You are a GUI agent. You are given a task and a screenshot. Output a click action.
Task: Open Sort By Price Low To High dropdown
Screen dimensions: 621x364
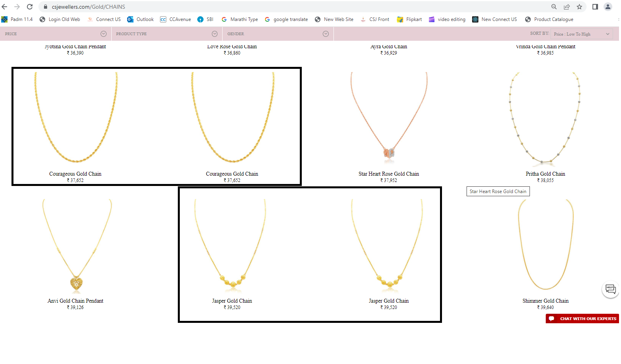[x=582, y=34]
